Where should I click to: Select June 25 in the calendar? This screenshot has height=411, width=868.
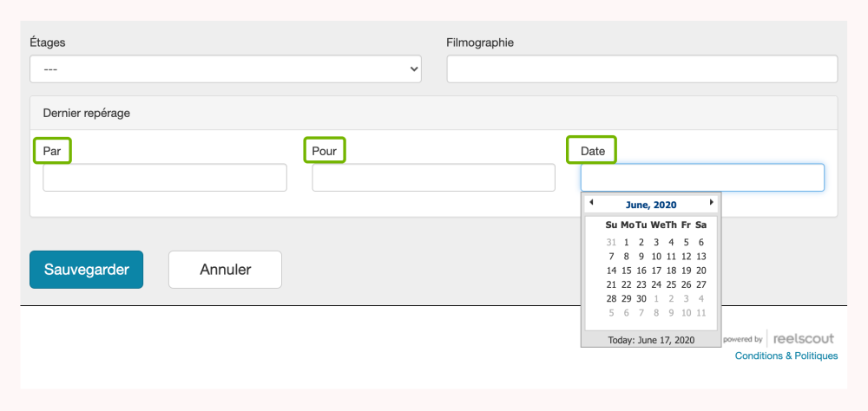671,284
